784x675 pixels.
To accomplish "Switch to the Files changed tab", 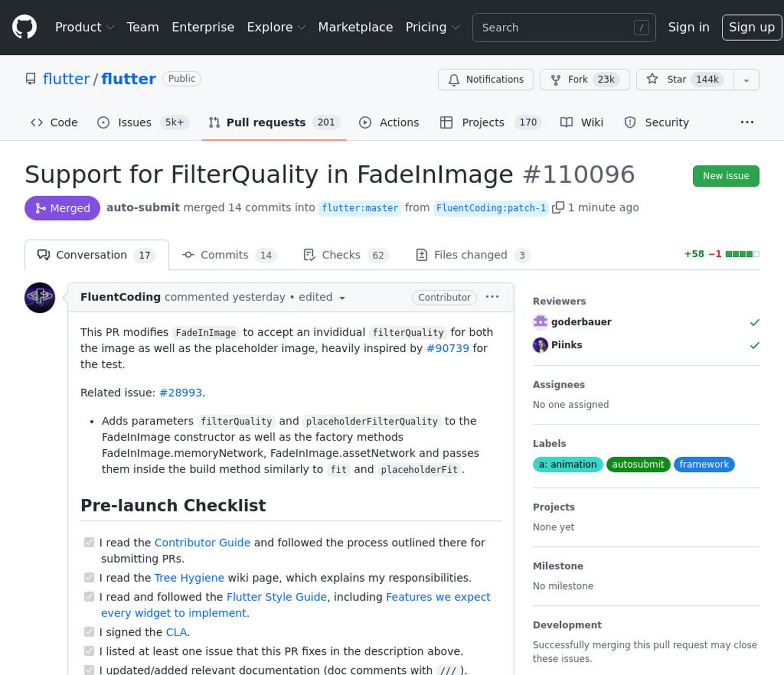I will [472, 255].
